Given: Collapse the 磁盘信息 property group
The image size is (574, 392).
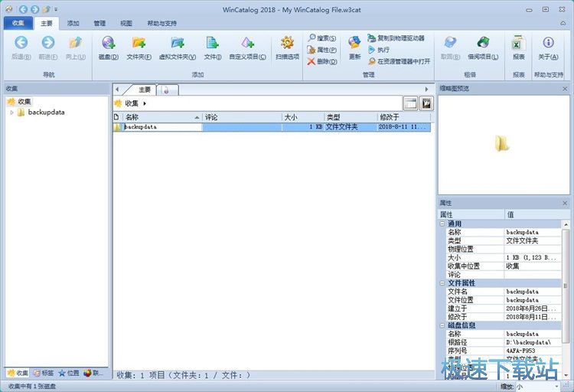Looking at the screenshot, I should coord(442,325).
